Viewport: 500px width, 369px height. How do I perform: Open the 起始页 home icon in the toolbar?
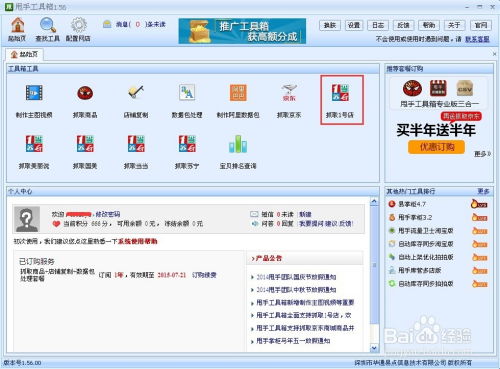tap(17, 30)
